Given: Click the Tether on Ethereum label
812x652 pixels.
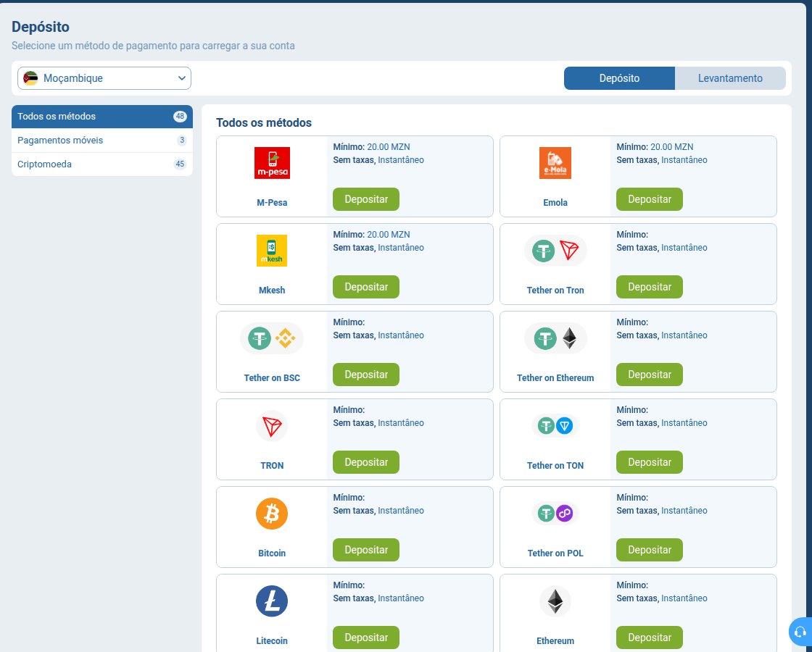Looking at the screenshot, I should click(555, 377).
